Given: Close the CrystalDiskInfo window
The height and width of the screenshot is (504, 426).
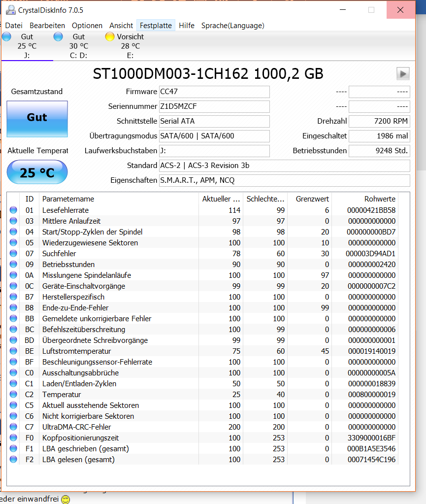Looking at the screenshot, I should click(400, 10).
